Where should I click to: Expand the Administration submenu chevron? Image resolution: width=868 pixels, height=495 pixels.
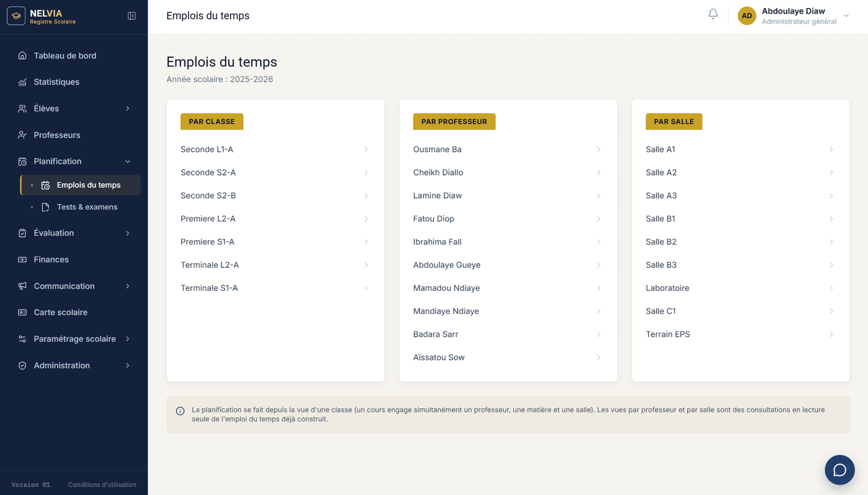(128, 365)
